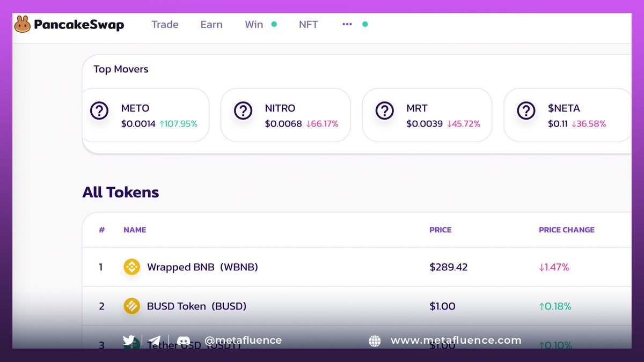Open the Wrapped BNB (WBNB) row
The width and height of the screenshot is (644, 362).
(x=357, y=267)
